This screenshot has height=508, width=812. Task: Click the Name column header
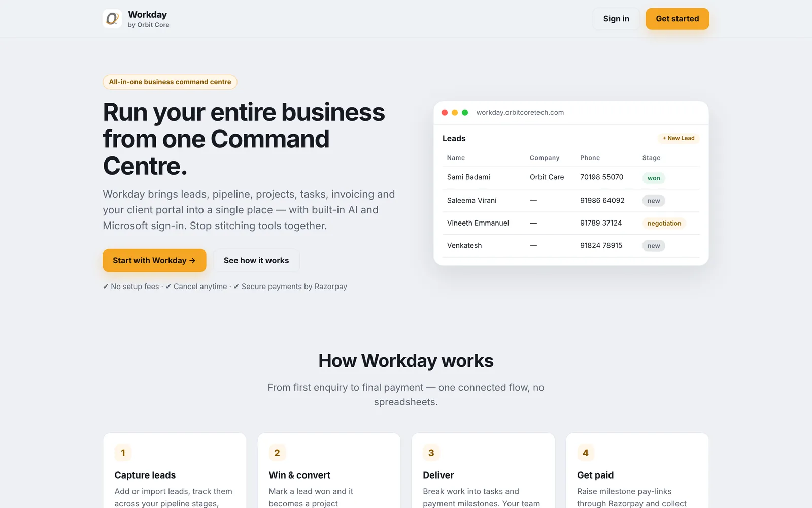[x=456, y=158]
